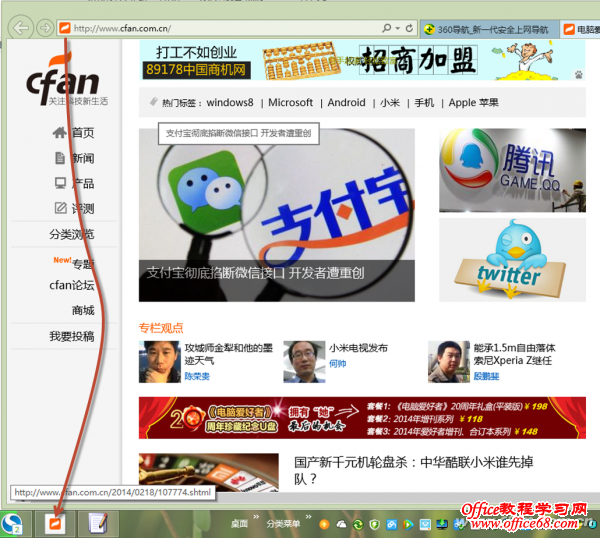Image resolution: width=600 pixels, height=538 pixels.
Task: Open article 国产新千元机轮盘杀
Action: [414, 470]
